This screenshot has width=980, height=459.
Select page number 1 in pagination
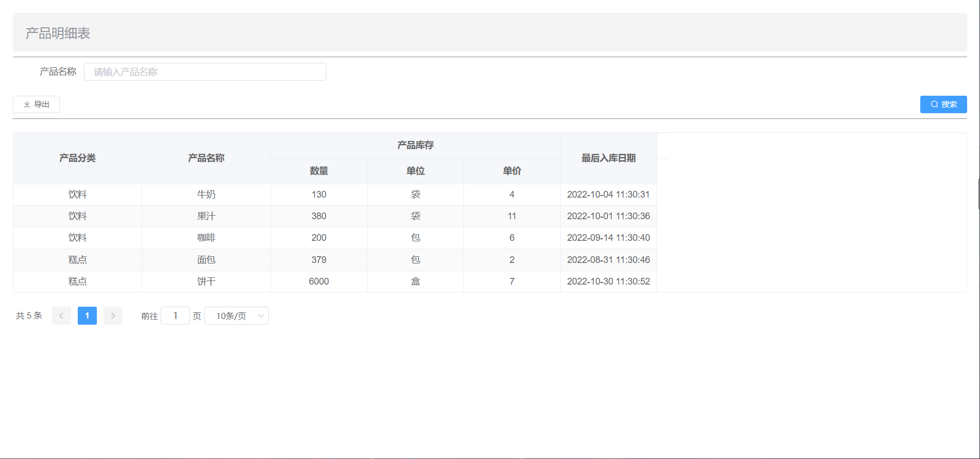(x=87, y=316)
